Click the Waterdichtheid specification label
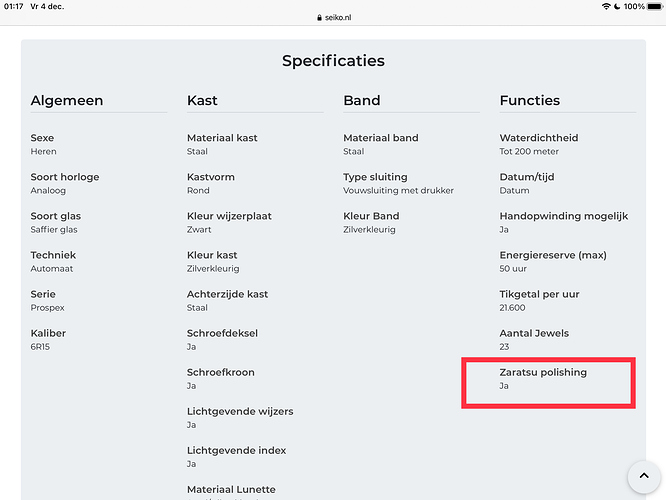The image size is (666, 500). point(539,138)
